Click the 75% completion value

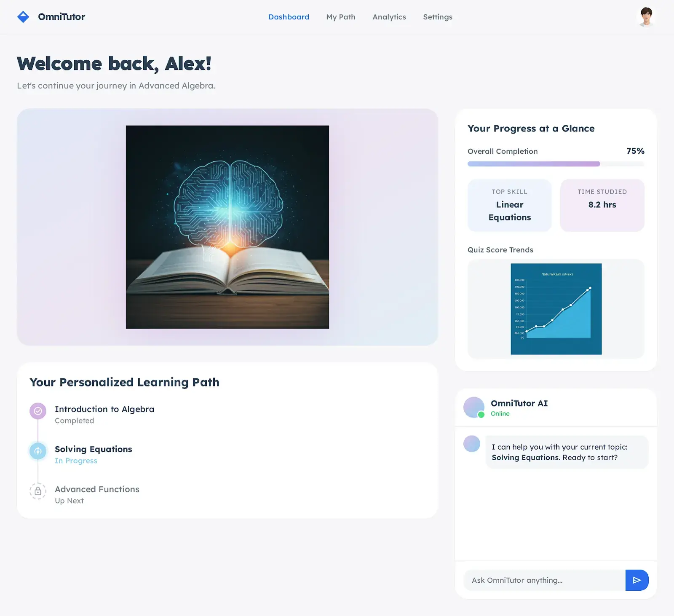coord(635,151)
